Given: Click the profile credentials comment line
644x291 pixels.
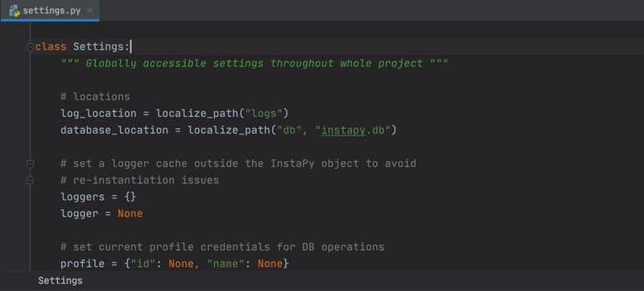Looking at the screenshot, I should (222, 247).
